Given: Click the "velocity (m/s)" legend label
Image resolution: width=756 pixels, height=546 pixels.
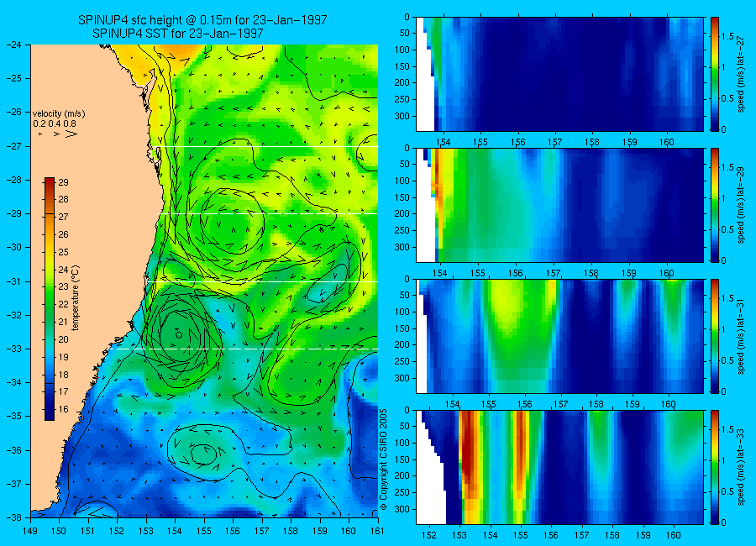Looking at the screenshot, I should [x=59, y=114].
